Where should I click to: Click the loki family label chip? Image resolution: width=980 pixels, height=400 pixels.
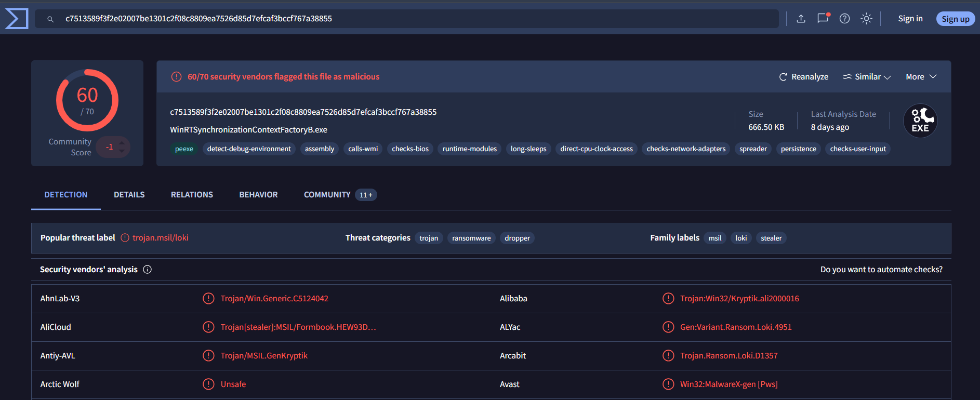click(741, 238)
